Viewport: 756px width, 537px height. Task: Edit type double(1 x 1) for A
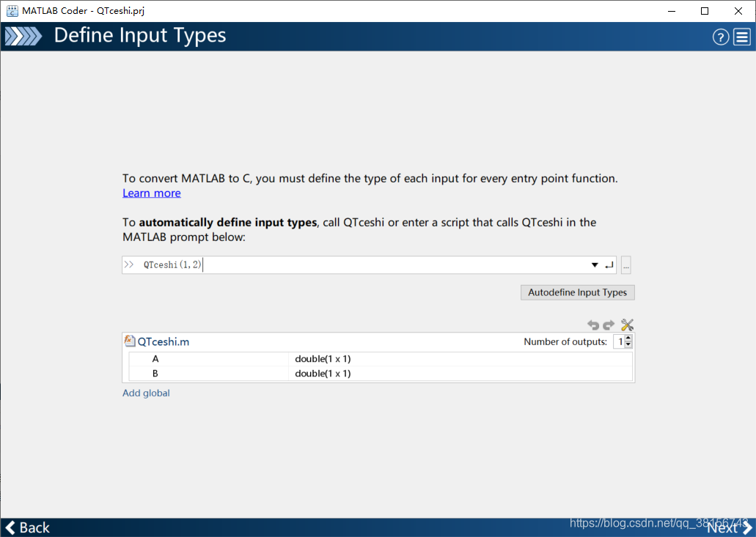click(323, 359)
